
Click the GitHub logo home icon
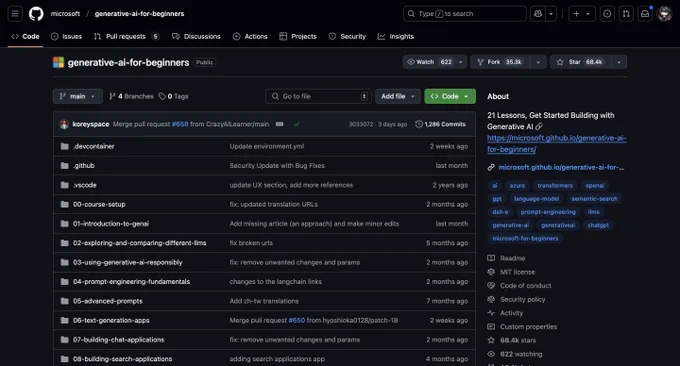[x=36, y=14]
